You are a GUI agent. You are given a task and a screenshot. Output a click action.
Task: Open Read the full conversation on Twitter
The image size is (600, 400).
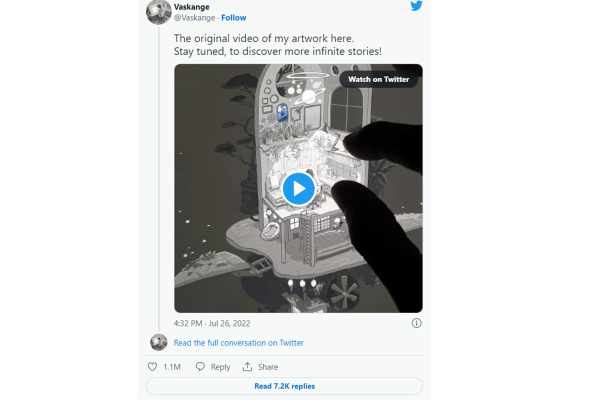tap(239, 343)
